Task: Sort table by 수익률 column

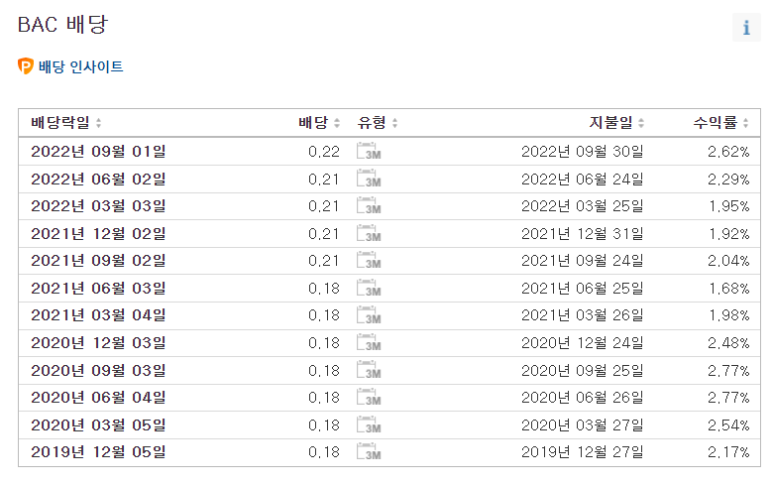Action: point(721,122)
